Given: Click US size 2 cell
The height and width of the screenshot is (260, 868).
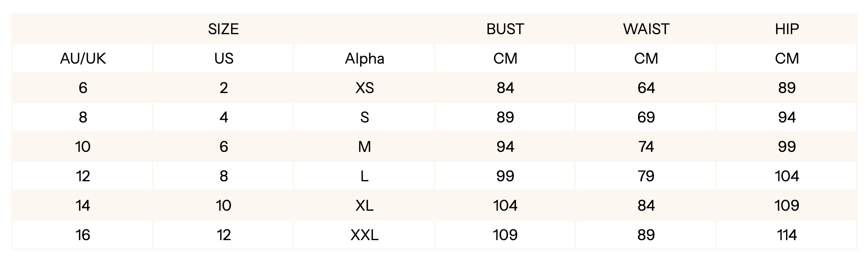Looking at the screenshot, I should point(224,88).
